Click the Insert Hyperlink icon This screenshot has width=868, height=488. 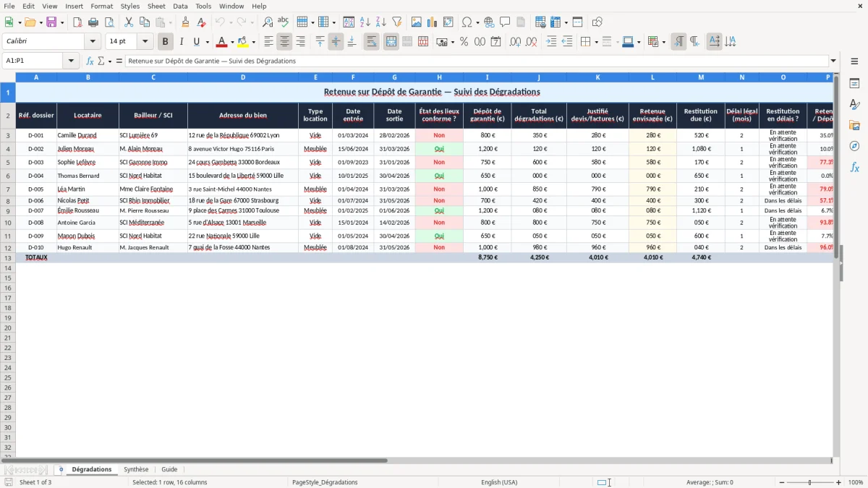pos(489,22)
